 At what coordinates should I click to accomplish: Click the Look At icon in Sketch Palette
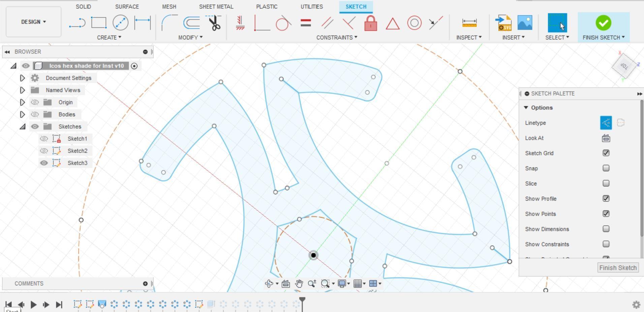606,138
